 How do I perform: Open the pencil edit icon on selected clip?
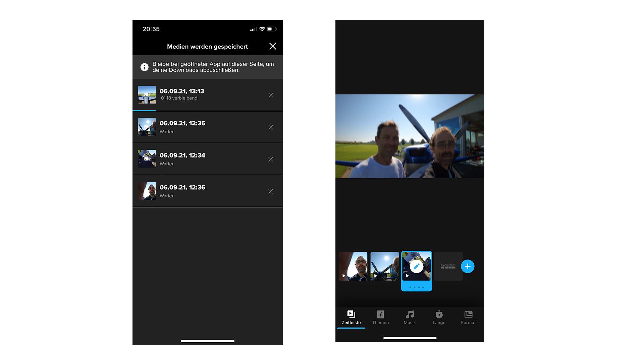coord(416,266)
